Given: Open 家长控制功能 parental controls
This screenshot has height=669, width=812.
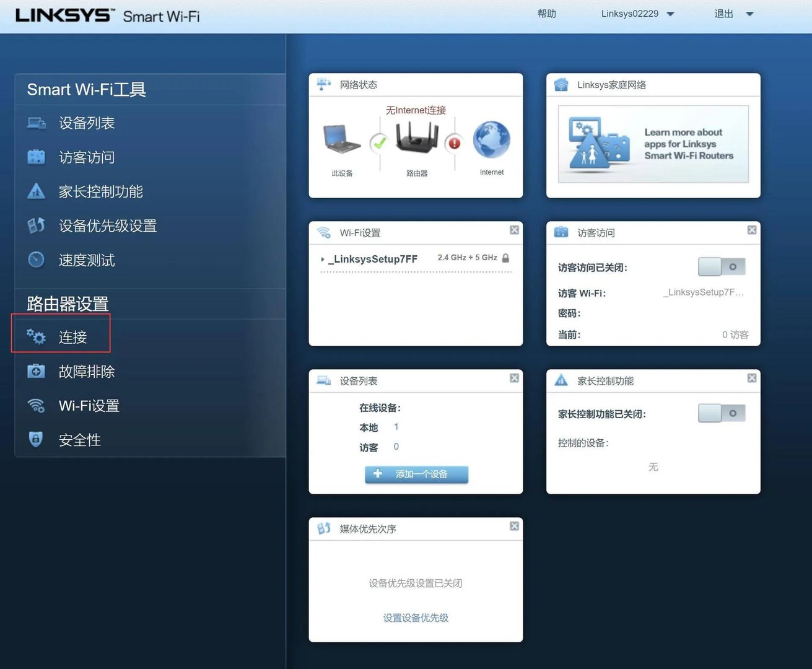Looking at the screenshot, I should 100,191.
